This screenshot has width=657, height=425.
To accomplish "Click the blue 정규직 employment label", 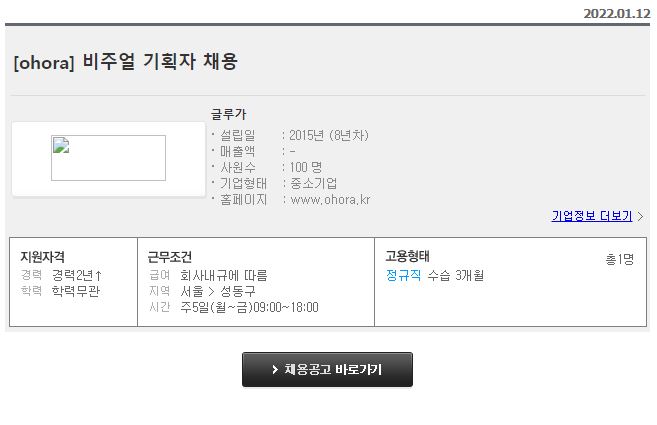I will tap(403, 275).
